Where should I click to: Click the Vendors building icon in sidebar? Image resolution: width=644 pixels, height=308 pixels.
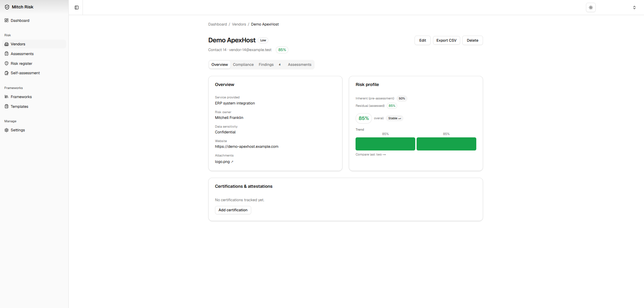(x=6, y=44)
